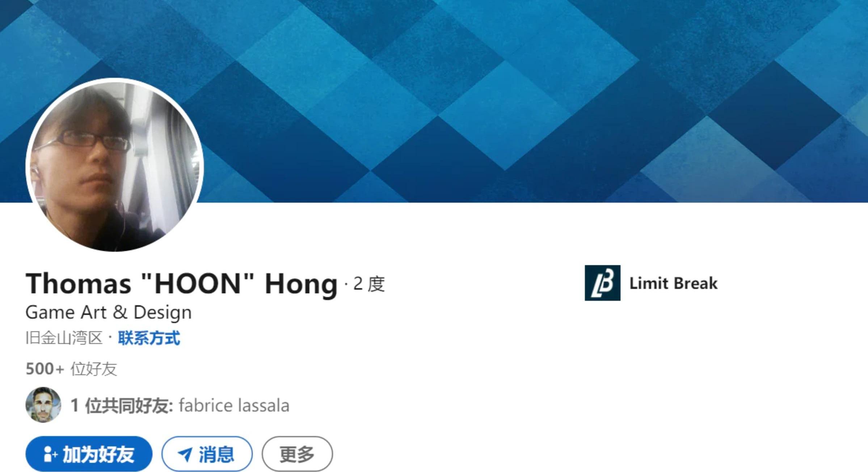This screenshot has width=868, height=472.
Task: Expand the 更多 options button
Action: click(297, 454)
